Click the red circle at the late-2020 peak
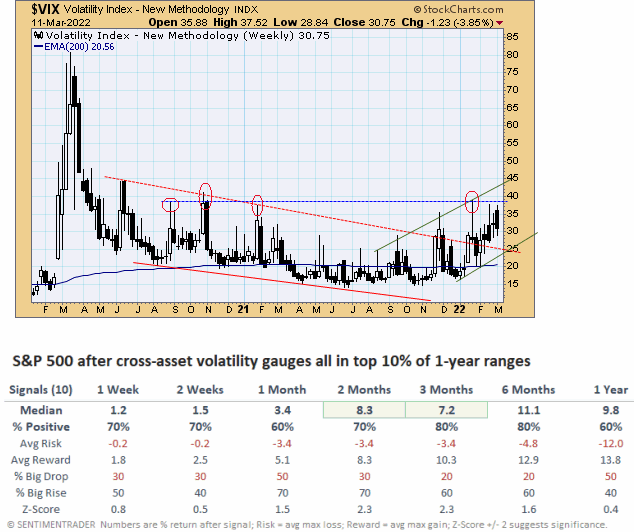 point(206,191)
